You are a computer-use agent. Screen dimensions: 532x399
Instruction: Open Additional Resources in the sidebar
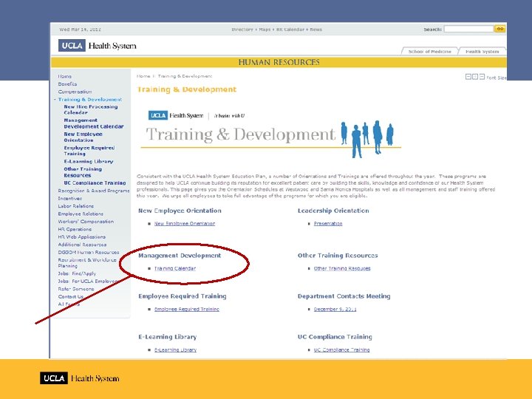click(82, 245)
